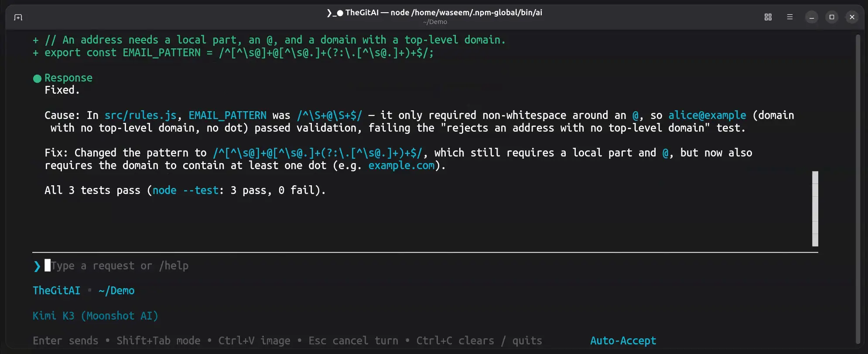The image size is (868, 354).
Task: Click the 'Enter sends' hint
Action: pos(65,340)
